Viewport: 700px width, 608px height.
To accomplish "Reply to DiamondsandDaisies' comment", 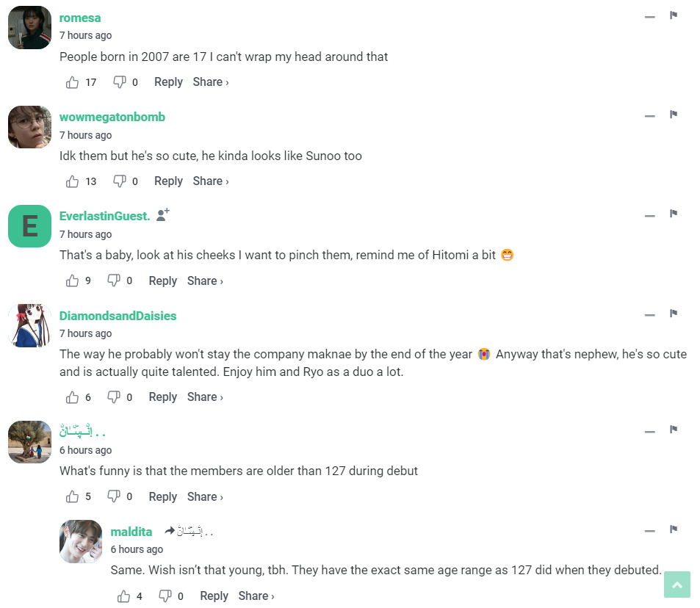I will coord(162,397).
